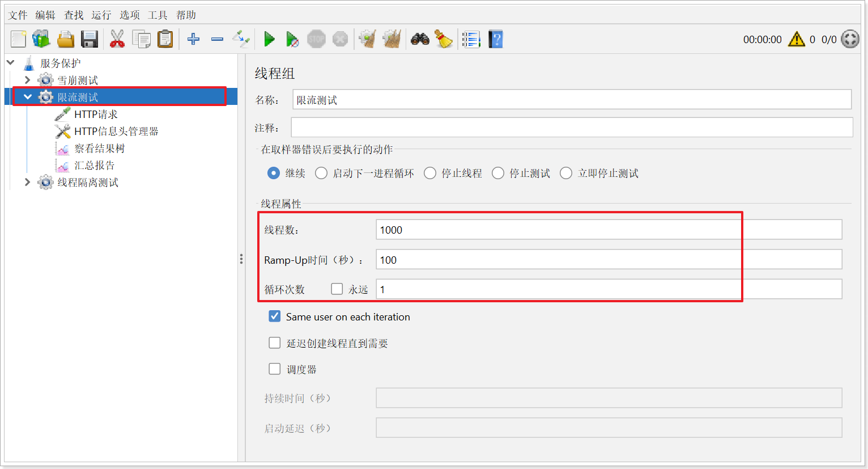Open the 工具 menu
Screen dimensions: 868x469
click(158, 15)
